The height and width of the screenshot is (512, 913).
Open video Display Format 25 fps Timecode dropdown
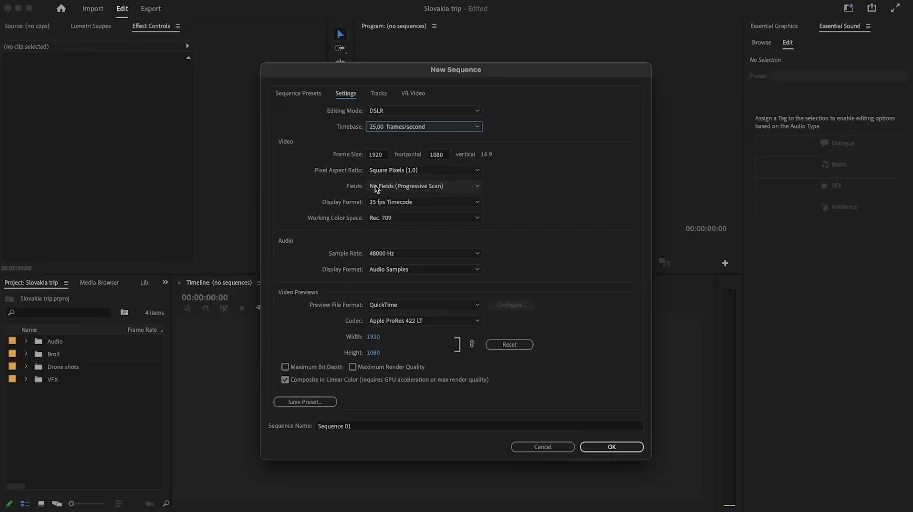(424, 202)
